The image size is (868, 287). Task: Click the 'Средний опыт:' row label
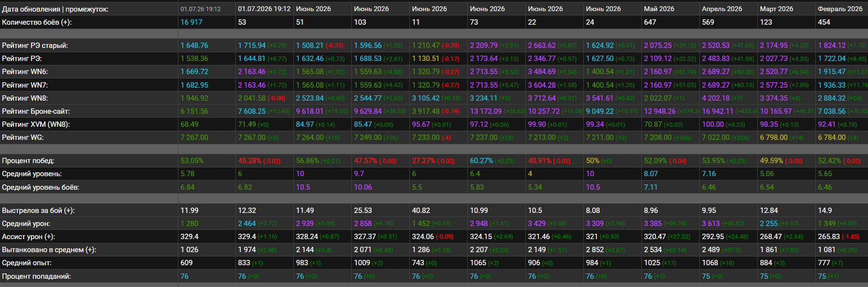(x=27, y=262)
